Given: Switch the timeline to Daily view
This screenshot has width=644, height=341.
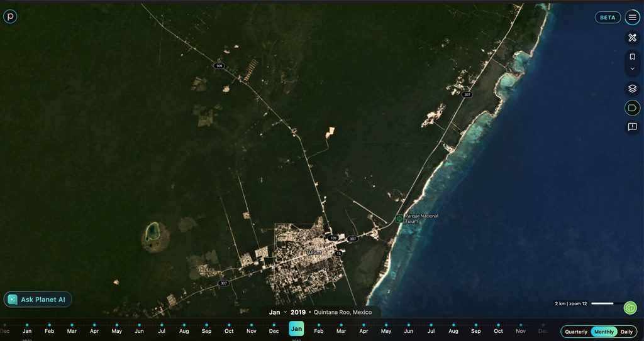Looking at the screenshot, I should [627, 332].
